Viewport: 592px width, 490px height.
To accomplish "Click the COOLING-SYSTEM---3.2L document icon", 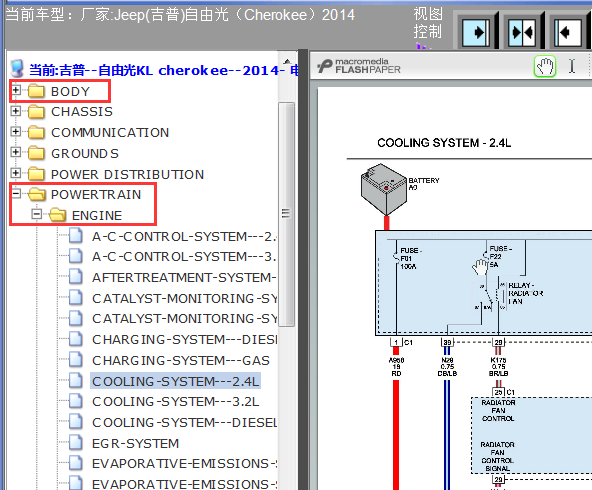I will coord(76,401).
